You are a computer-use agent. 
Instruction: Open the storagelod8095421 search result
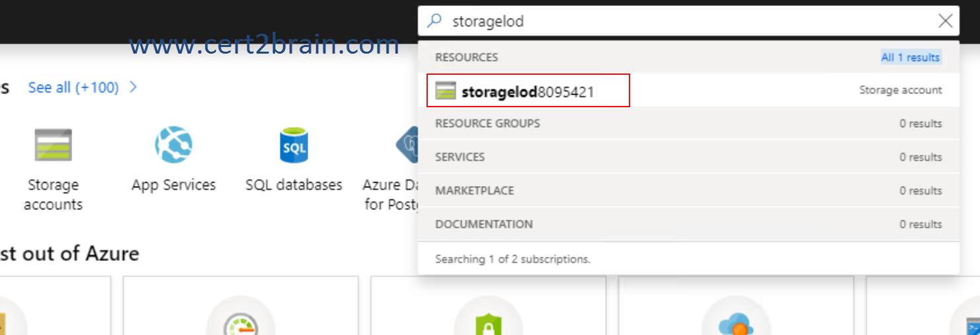click(688, 90)
